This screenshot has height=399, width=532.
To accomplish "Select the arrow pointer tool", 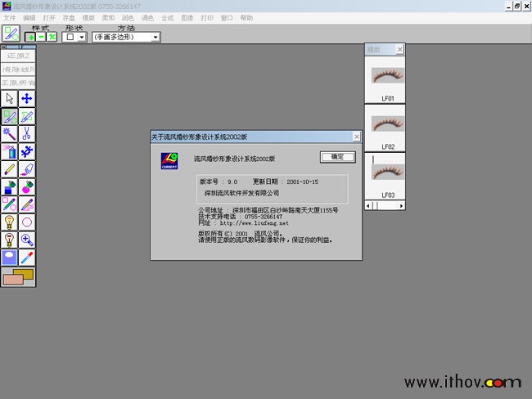I will pos(10,99).
